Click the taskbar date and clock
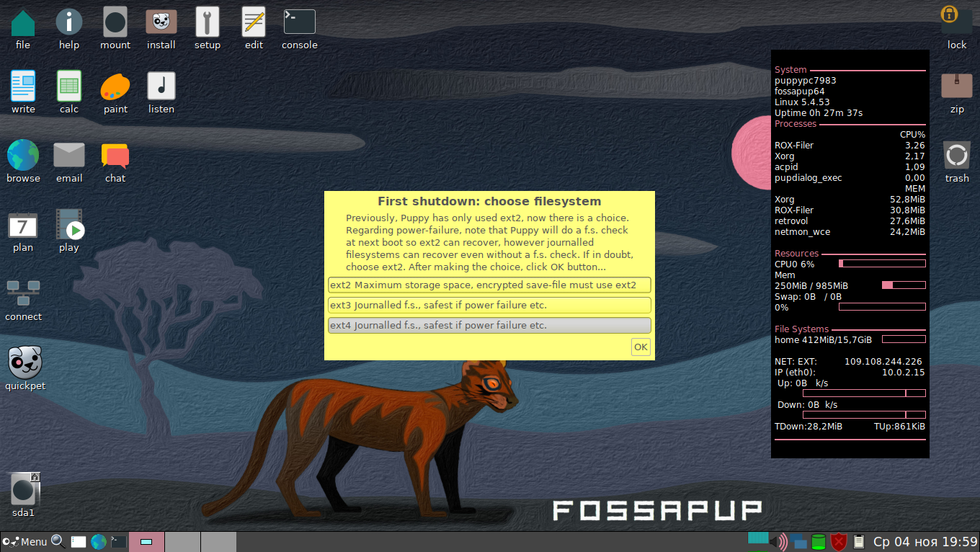 click(925, 541)
